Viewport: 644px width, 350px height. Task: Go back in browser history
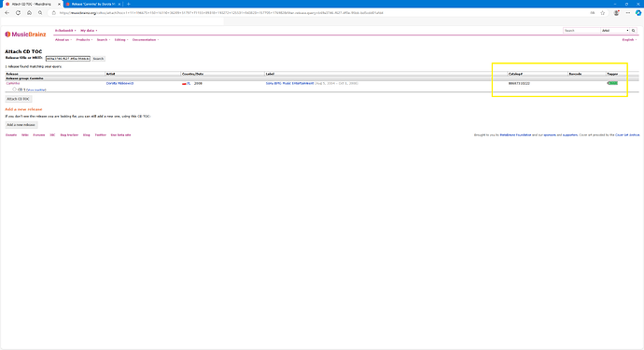click(x=7, y=13)
